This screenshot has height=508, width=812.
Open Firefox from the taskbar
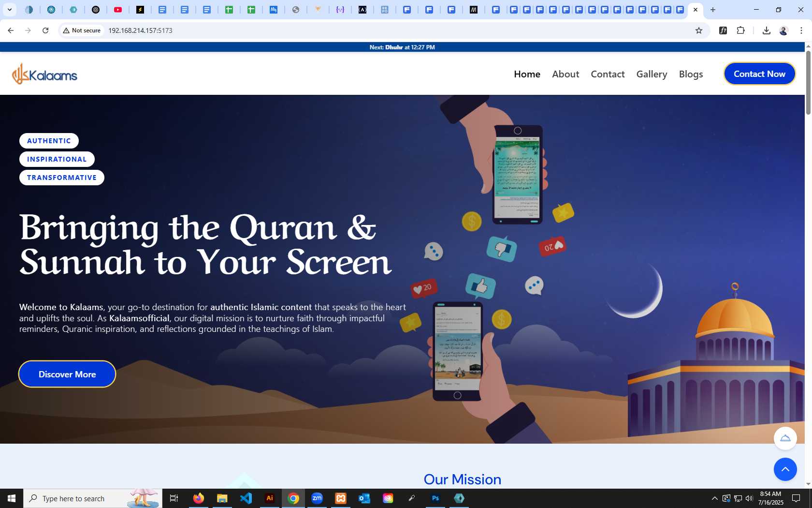pos(198,498)
